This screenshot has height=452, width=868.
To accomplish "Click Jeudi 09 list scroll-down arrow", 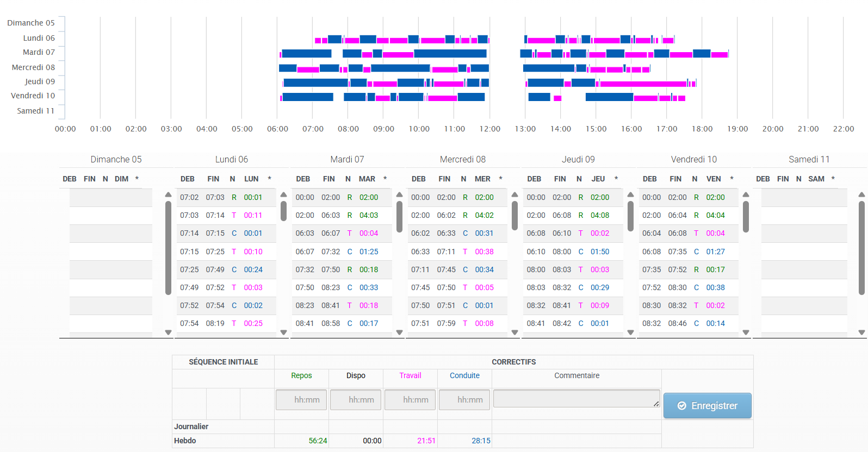I will (630, 332).
